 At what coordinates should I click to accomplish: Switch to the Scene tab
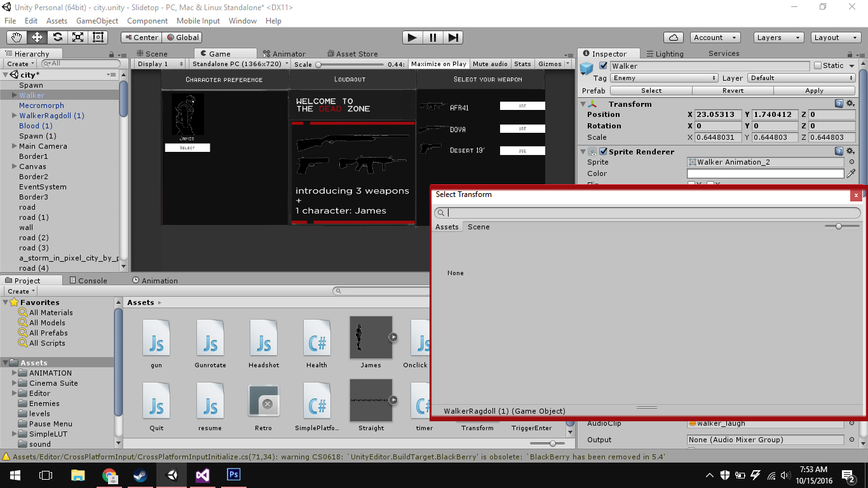[151, 54]
